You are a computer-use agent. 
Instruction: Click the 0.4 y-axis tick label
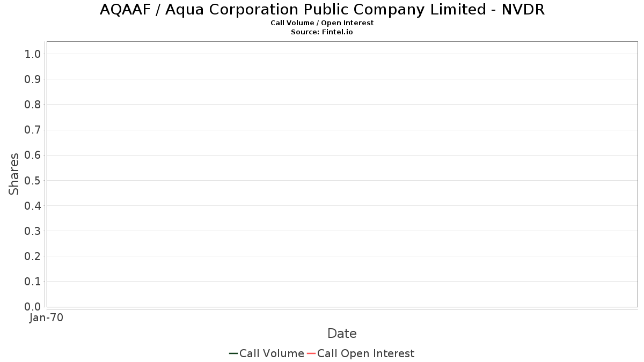pos(33,206)
